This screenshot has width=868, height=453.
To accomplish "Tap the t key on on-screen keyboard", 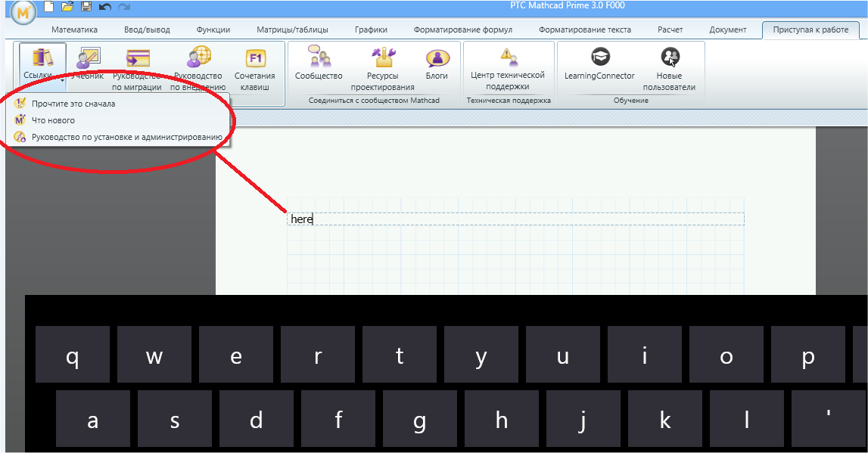I will (400, 355).
